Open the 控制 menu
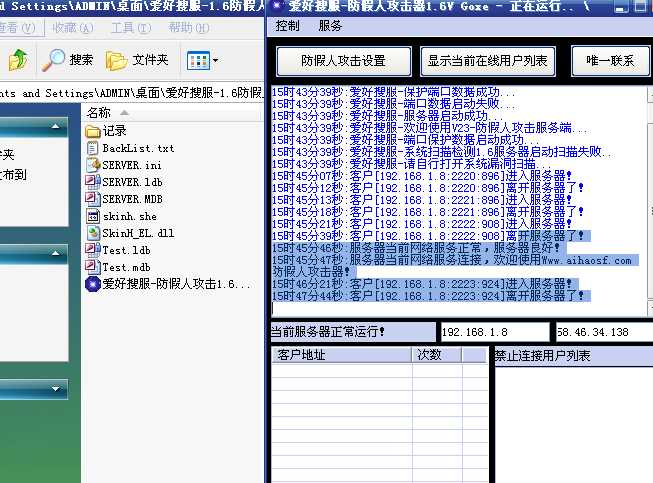 tap(287, 26)
